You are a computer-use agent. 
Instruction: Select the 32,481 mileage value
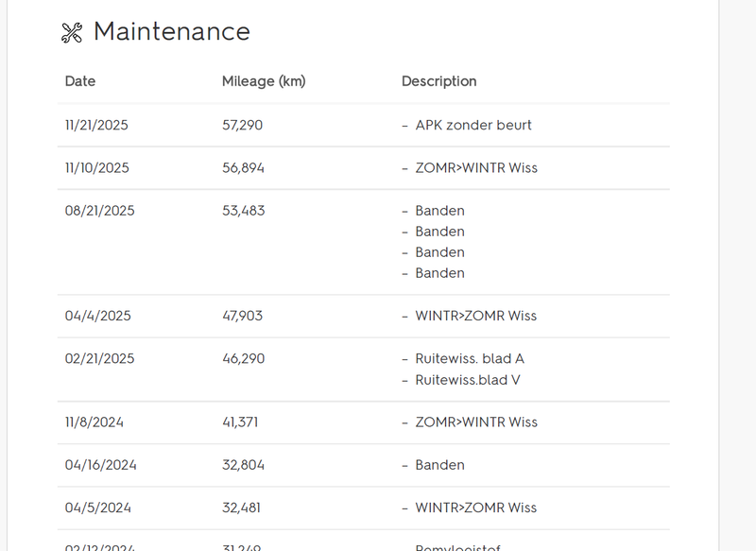241,508
